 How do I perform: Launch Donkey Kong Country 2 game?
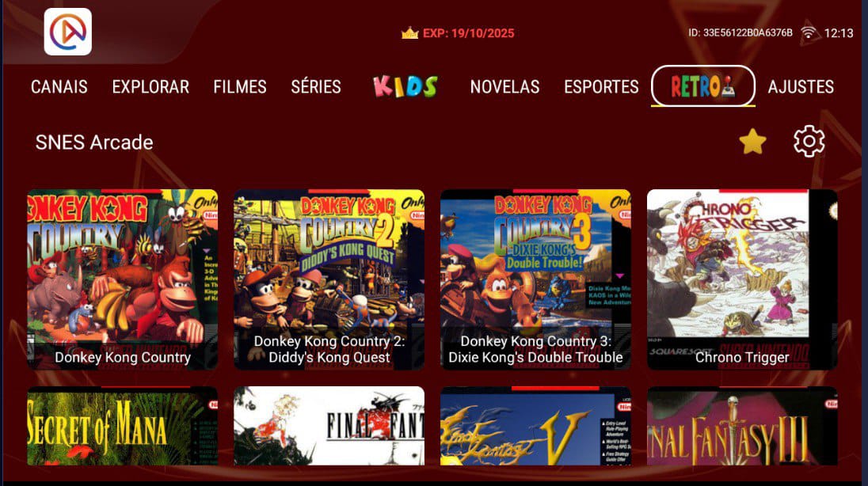coord(329,279)
